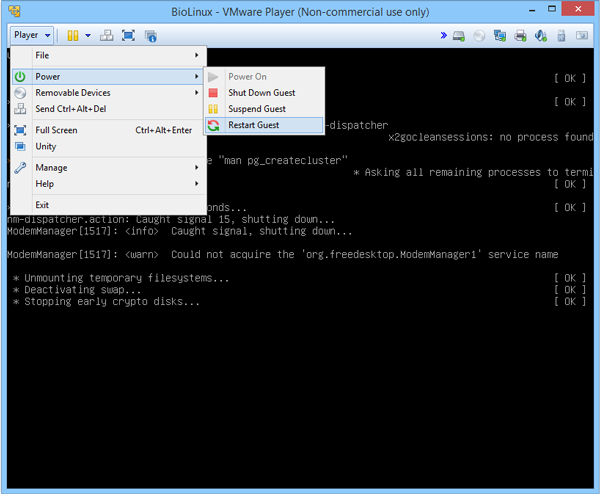Maximize the VMware Player window
The width and height of the screenshot is (600, 494).
552,9
